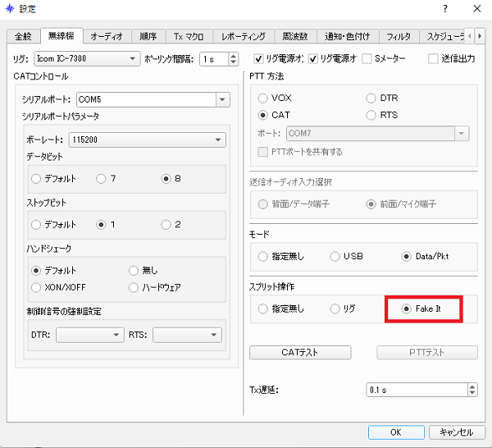The image size is (492, 448).
Task: Click the Tx遅延 value field
Action: (x=415, y=390)
